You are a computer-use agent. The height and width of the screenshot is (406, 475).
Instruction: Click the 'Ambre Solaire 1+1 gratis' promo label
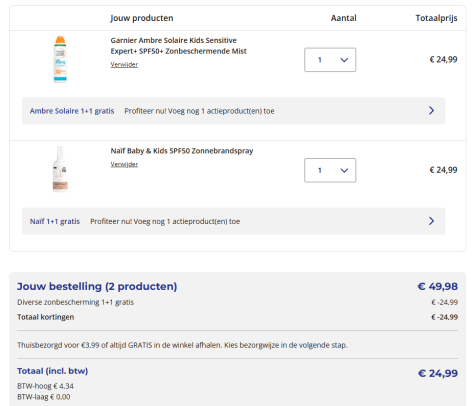tap(72, 111)
